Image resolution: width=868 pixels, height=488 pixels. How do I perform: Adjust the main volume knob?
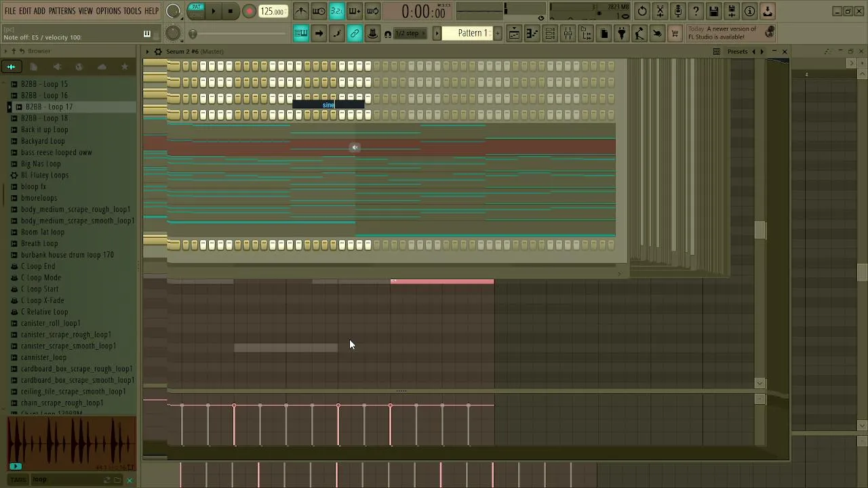[173, 11]
